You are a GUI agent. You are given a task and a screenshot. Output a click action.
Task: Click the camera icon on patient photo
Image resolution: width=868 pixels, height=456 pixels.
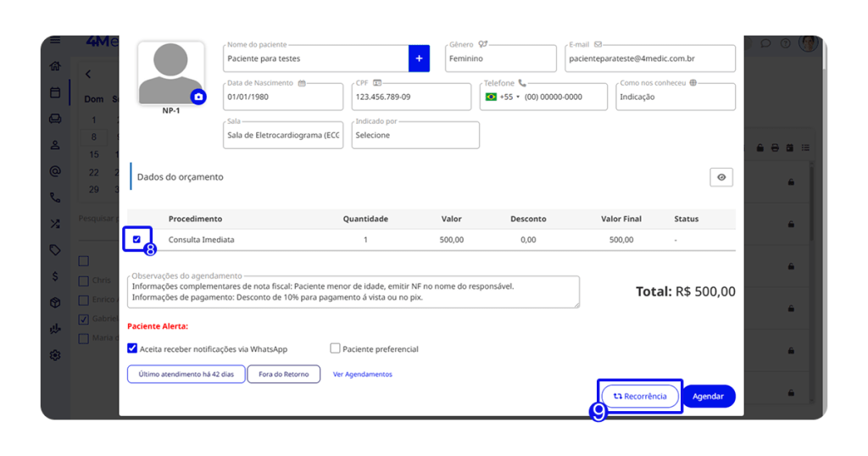[198, 97]
